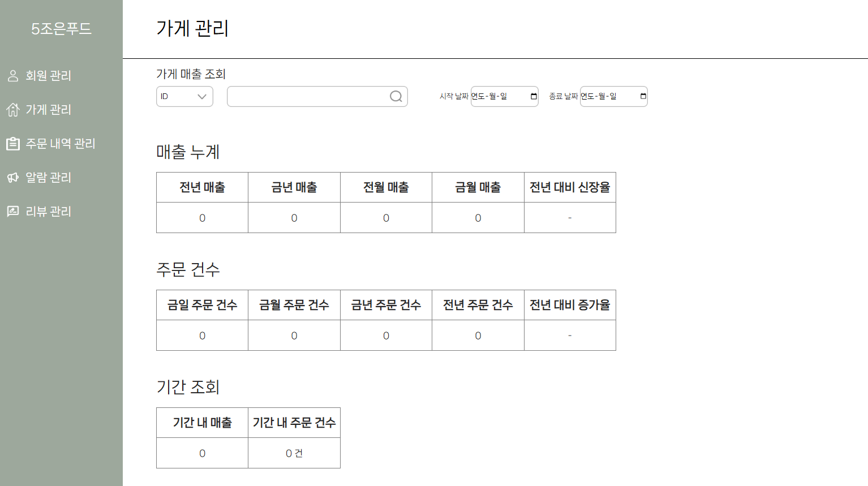The image size is (868, 486).
Task: Click the 금일 주문 건수 header cell
Action: [203, 305]
